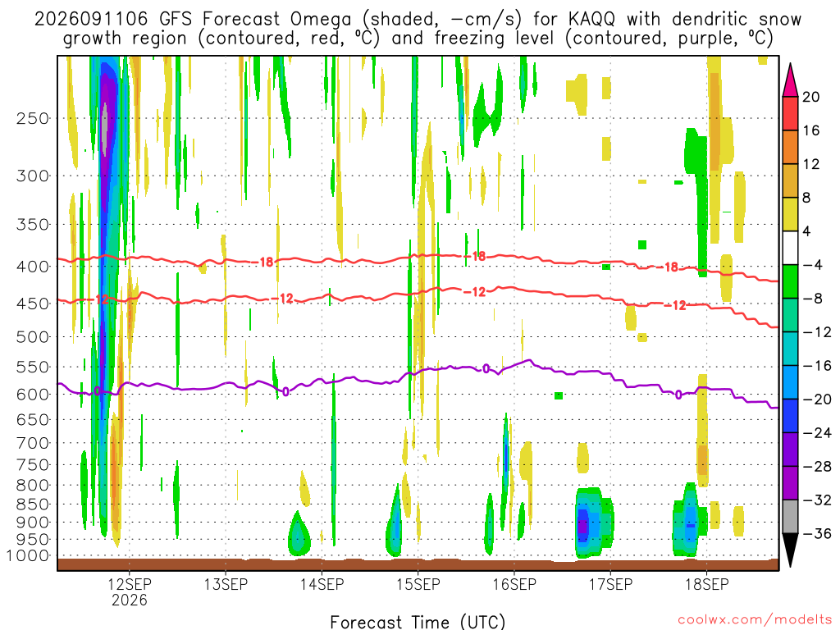Pick the white colorbar segment between 4 and -4
The height and width of the screenshot is (630, 840).
point(790,248)
